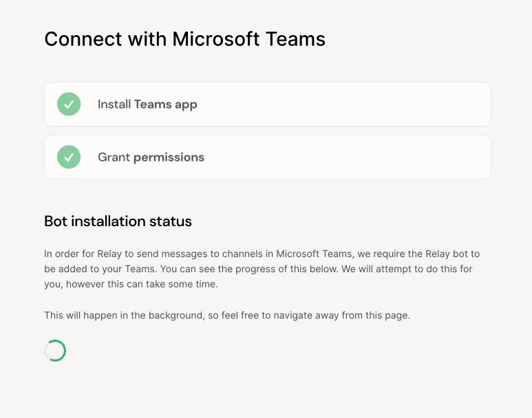The image size is (532, 418).
Task: Click the "Connect with Microsoft Teams" page title
Action: 184,39
